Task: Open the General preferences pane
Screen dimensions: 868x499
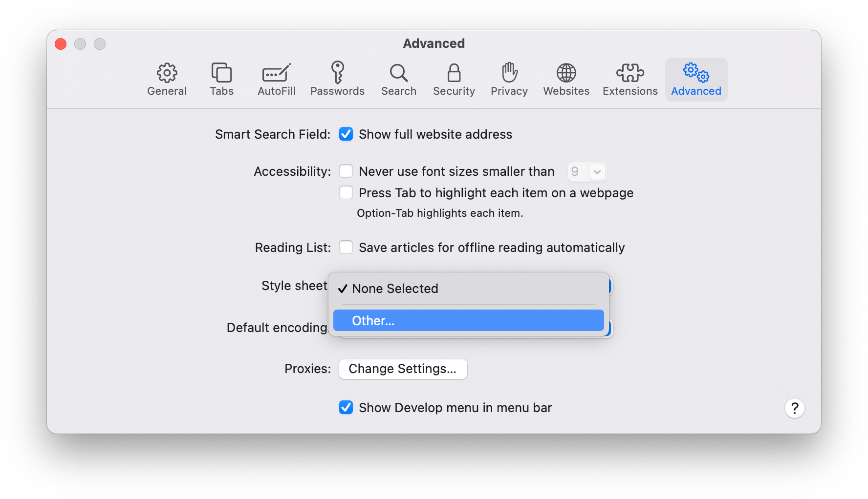Action: [167, 80]
